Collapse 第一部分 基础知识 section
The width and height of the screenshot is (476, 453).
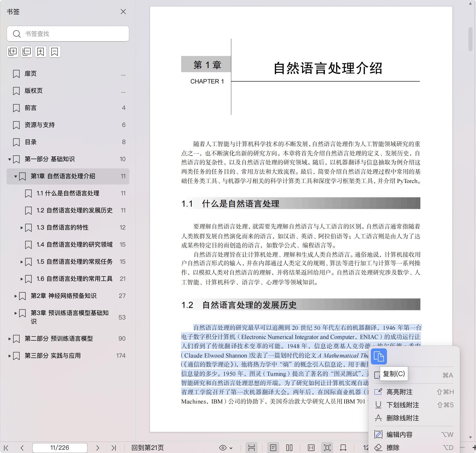[x=10, y=159]
